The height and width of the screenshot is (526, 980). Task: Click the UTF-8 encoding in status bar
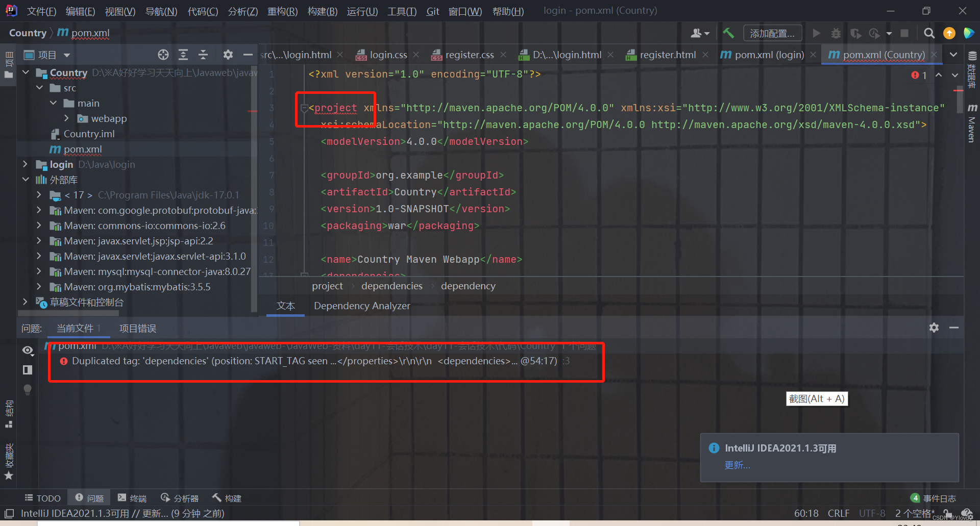(872, 513)
